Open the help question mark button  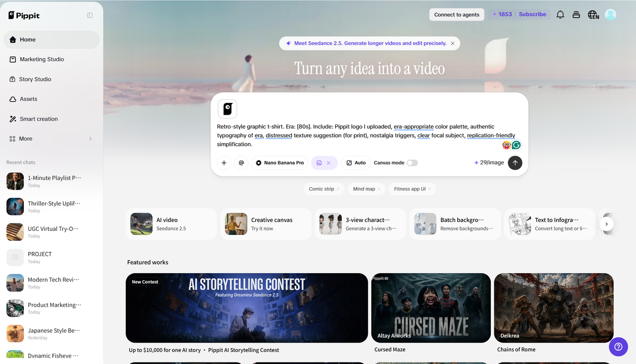click(x=618, y=347)
